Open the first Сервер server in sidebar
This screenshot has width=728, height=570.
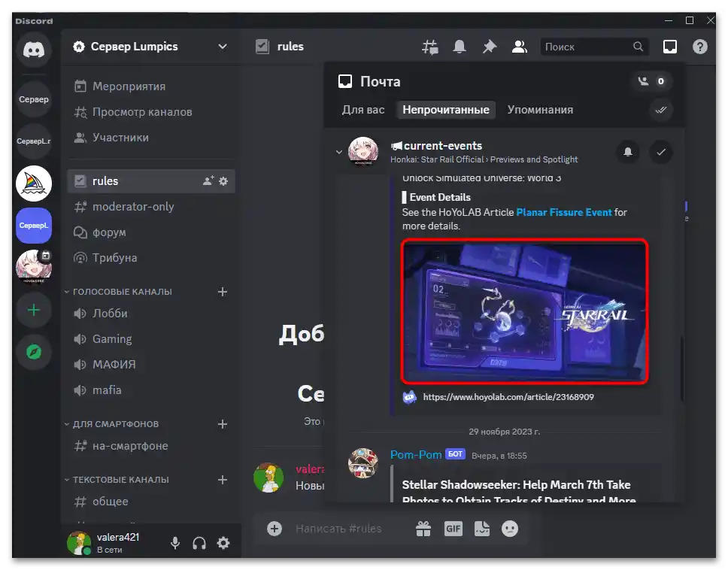(34, 99)
